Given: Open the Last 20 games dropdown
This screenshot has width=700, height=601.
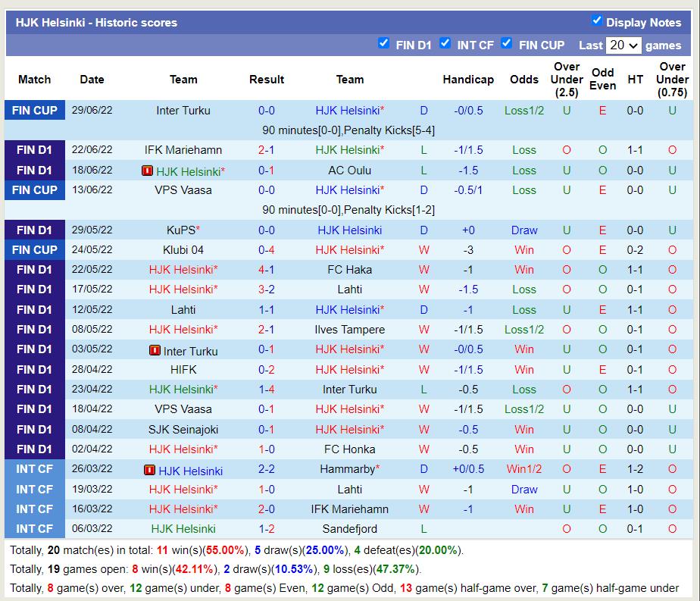Looking at the screenshot, I should [x=623, y=45].
